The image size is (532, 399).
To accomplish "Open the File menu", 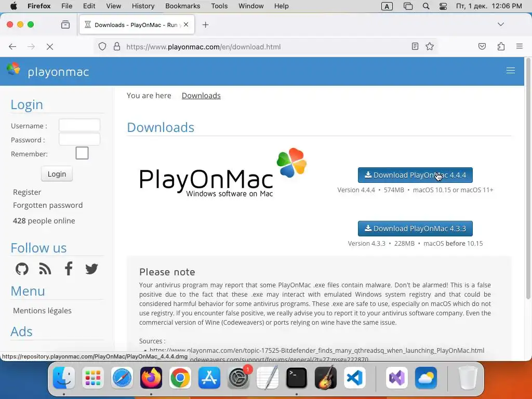I will [67, 6].
